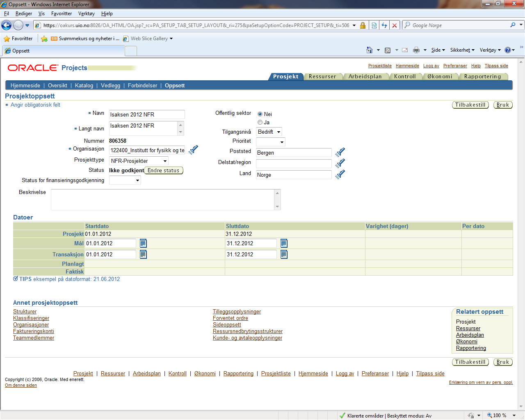525x420 pixels.
Task: Switch to the Ressurser tab
Action: point(322,76)
